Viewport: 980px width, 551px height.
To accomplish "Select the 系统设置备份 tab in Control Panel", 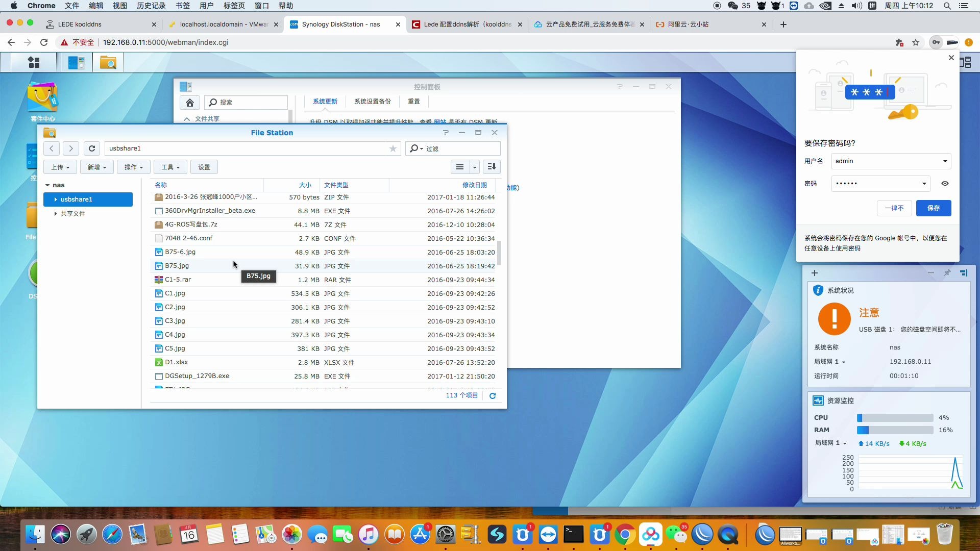I will (x=373, y=102).
